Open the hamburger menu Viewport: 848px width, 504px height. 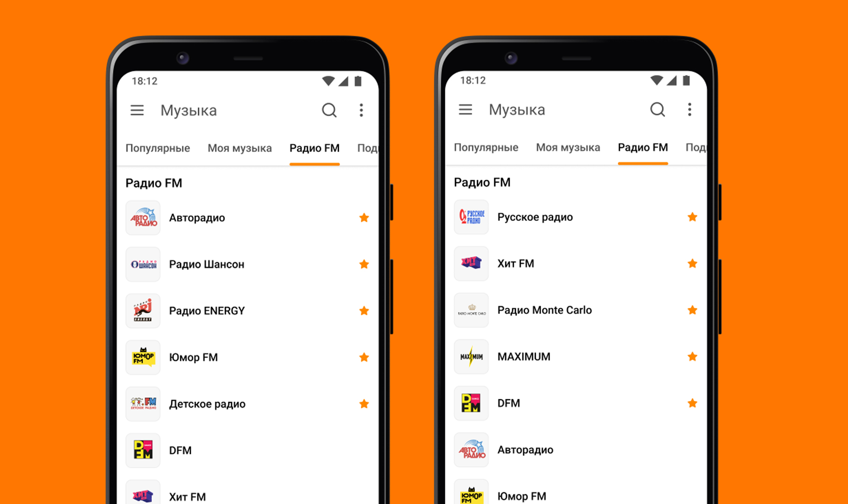(x=139, y=110)
